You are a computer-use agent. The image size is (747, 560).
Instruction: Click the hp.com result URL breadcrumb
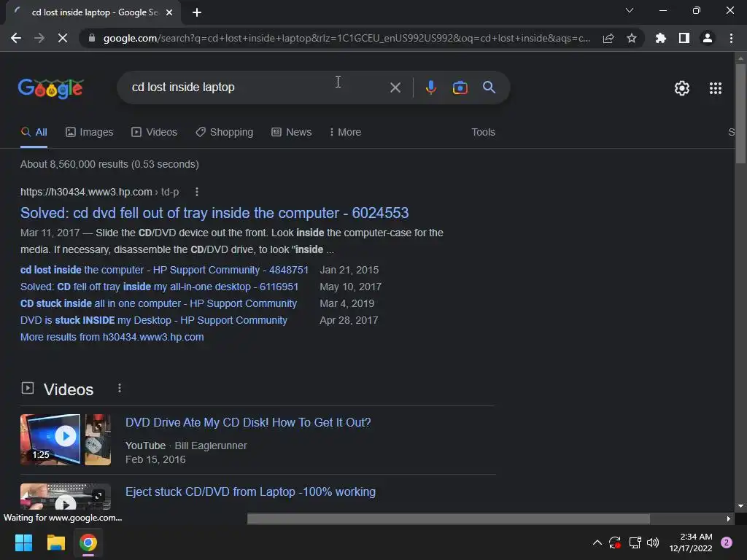pos(99,192)
